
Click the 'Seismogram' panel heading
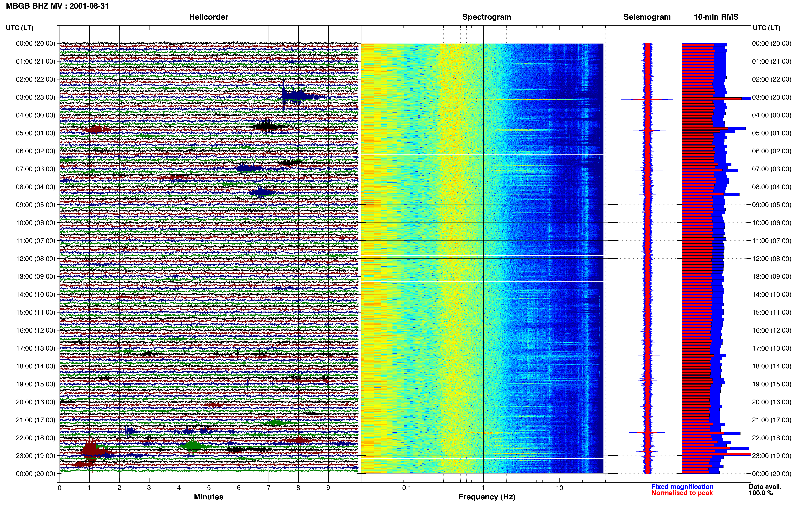647,17
